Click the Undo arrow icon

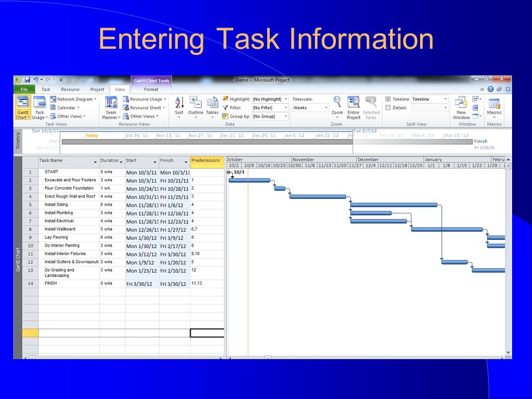coord(35,80)
